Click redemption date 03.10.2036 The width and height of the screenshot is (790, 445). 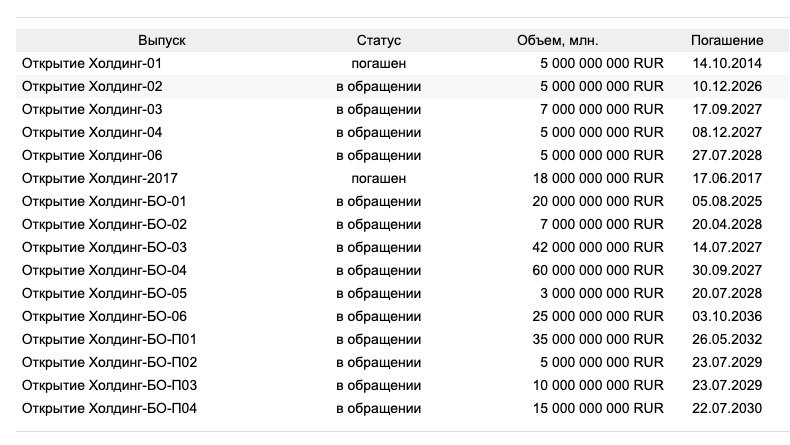tap(727, 316)
